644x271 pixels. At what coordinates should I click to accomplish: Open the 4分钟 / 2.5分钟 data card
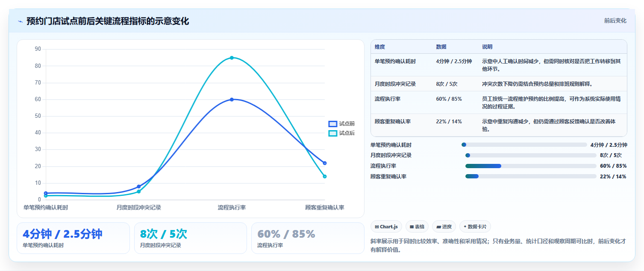73,238
